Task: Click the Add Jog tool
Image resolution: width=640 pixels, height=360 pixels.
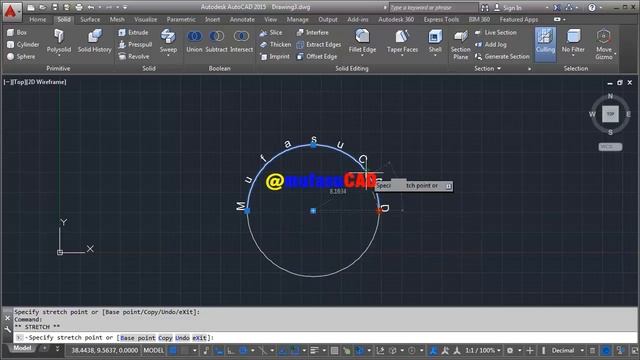Action: click(491, 44)
